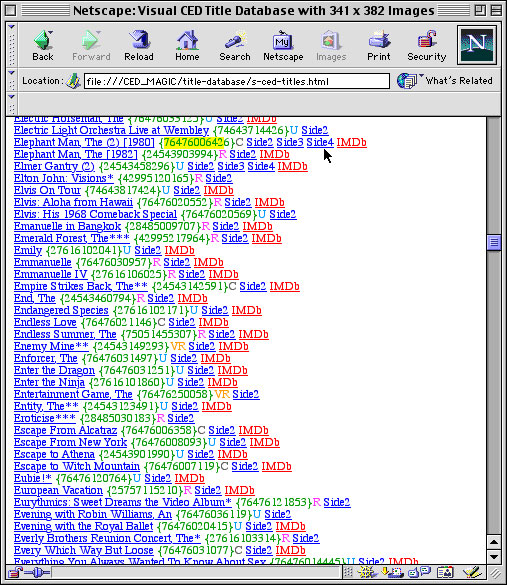Open Mail inbox from component bar
Image resolution: width=507 pixels, height=585 pixels.
pyautogui.click(x=392, y=572)
